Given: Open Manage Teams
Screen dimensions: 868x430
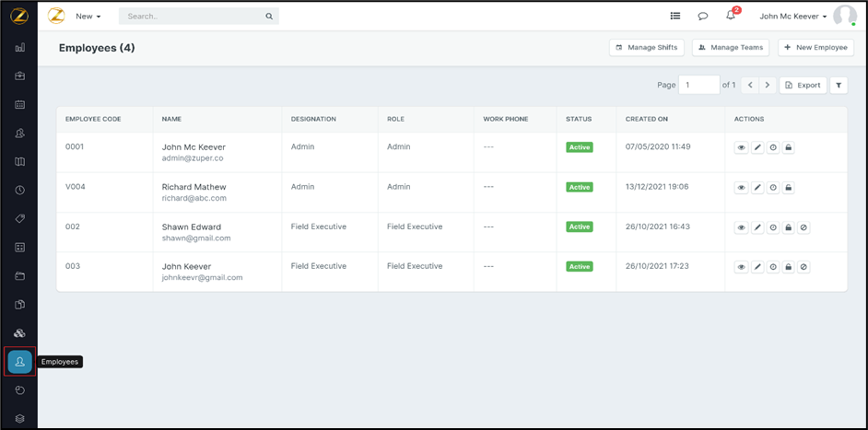Looking at the screenshot, I should click(731, 47).
